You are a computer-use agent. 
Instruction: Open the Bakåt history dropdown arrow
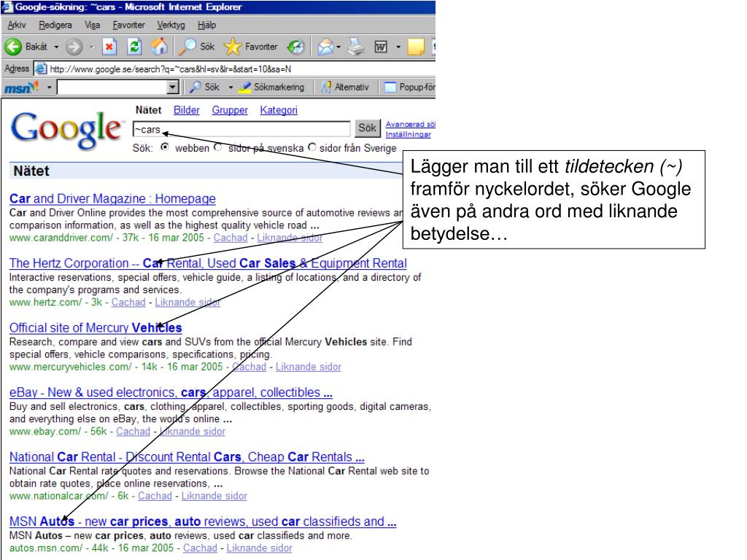[x=56, y=47]
